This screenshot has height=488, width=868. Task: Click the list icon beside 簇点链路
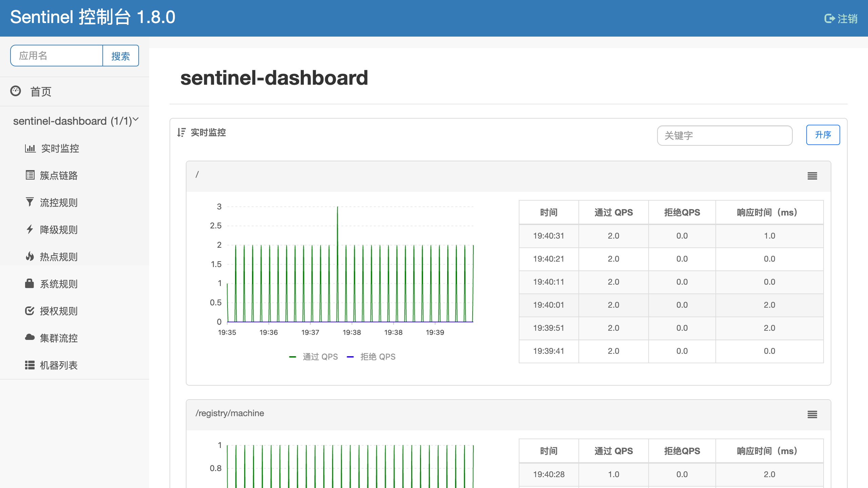[30, 175]
